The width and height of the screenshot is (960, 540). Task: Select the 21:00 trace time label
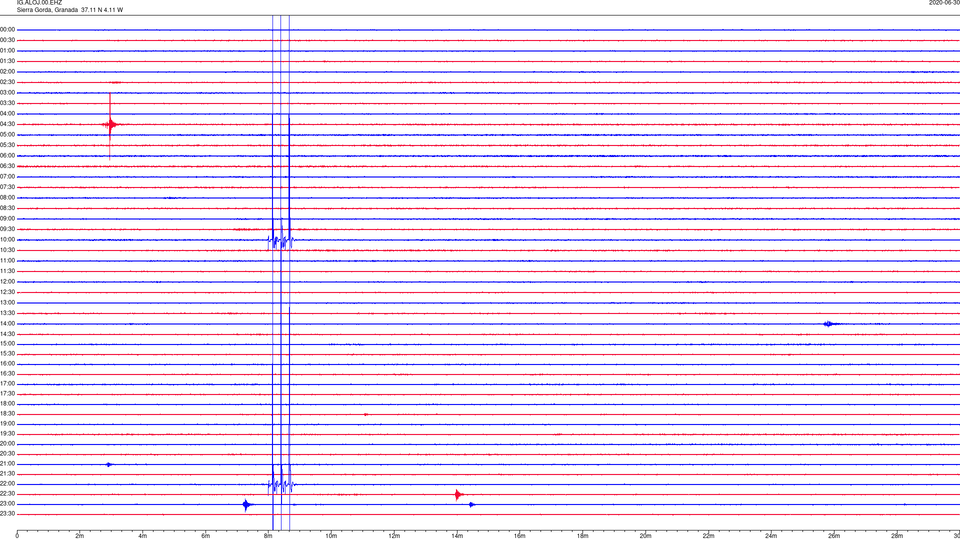pyautogui.click(x=8, y=464)
